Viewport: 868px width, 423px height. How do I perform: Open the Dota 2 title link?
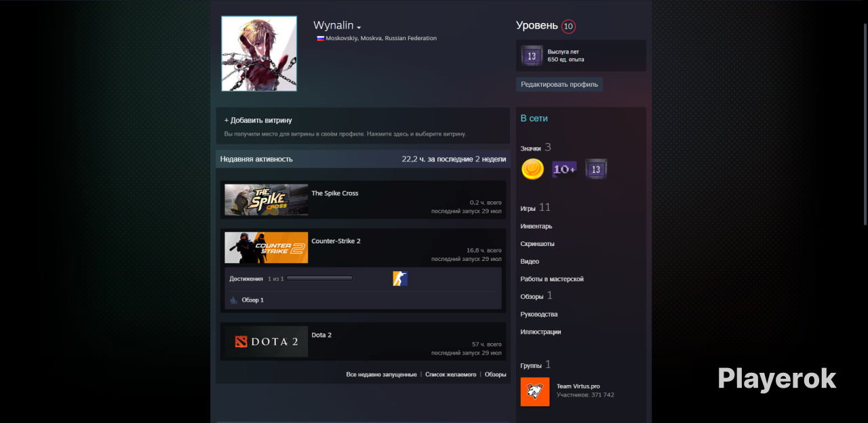[x=321, y=335]
